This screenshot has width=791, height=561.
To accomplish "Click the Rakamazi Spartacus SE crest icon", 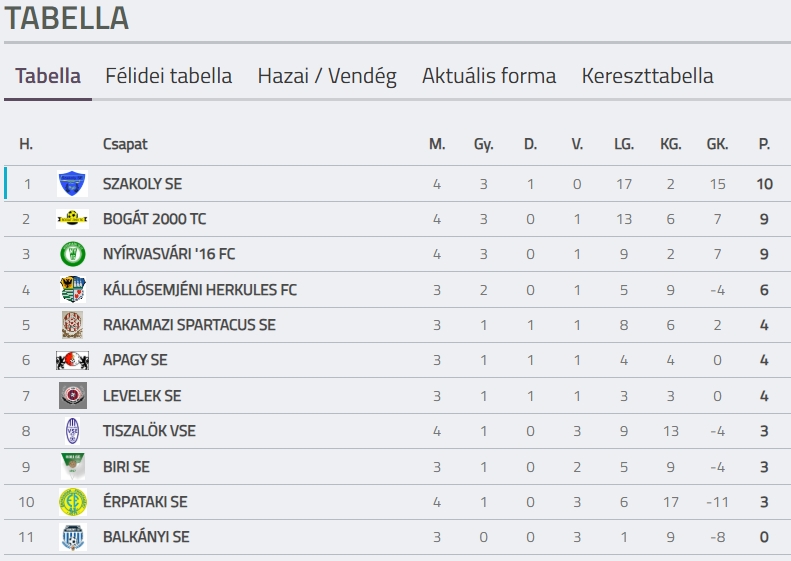I will (72, 325).
